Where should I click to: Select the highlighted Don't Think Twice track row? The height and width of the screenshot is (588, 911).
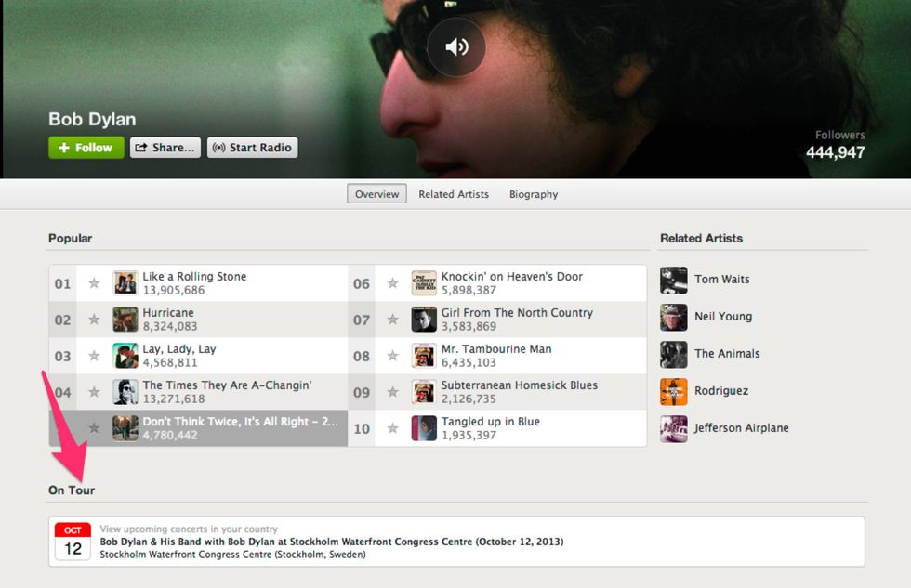pyautogui.click(x=198, y=428)
